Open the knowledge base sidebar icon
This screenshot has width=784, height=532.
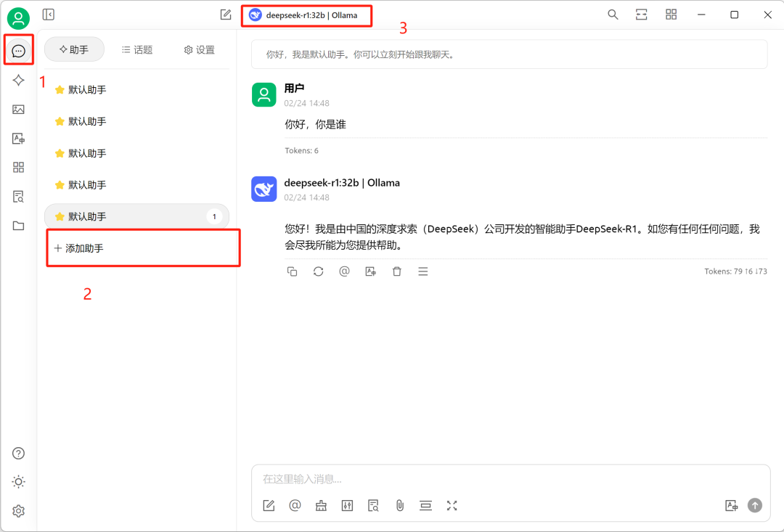tap(18, 197)
